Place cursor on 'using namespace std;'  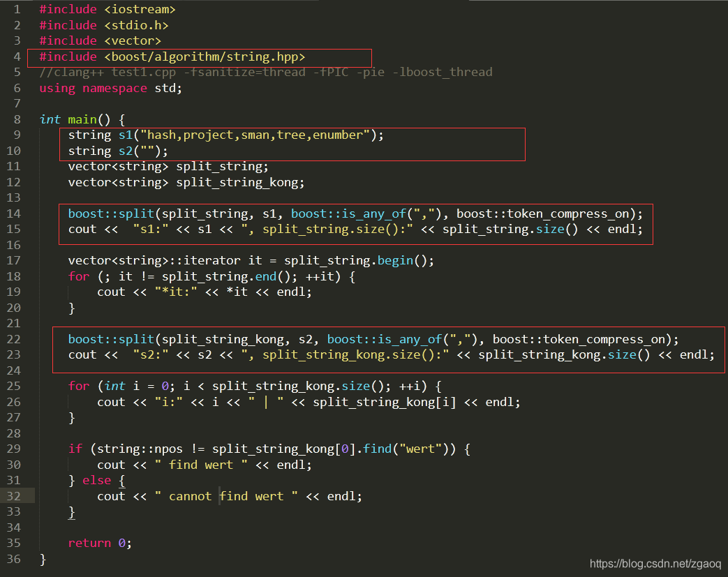coord(110,88)
